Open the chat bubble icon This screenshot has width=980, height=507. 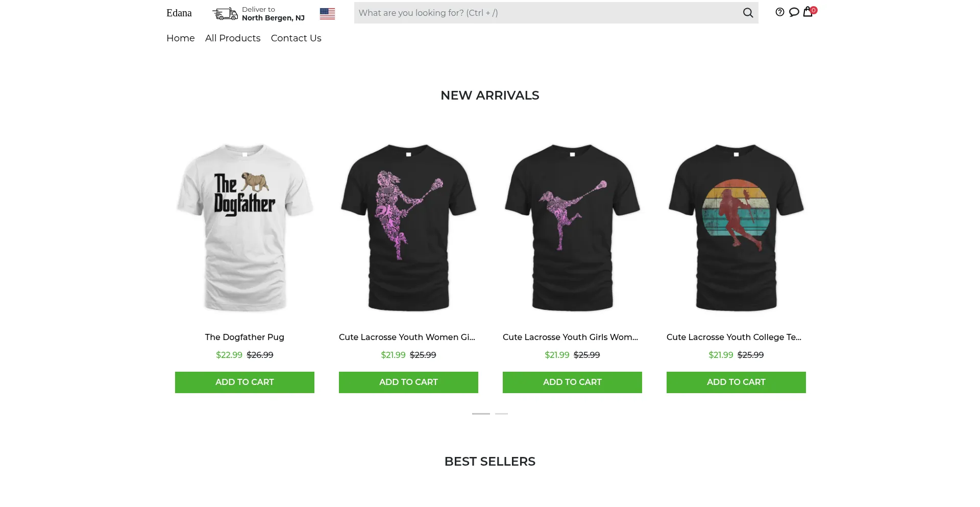point(794,12)
